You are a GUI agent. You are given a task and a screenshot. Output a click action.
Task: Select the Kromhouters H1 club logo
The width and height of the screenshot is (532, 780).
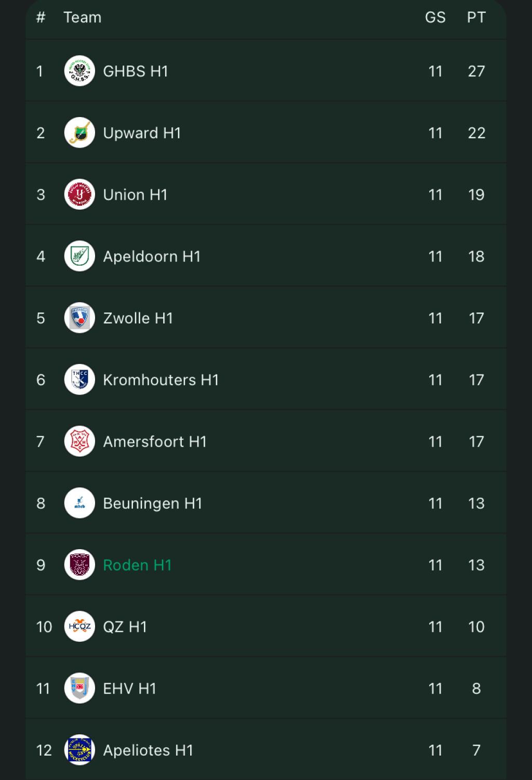(79, 380)
